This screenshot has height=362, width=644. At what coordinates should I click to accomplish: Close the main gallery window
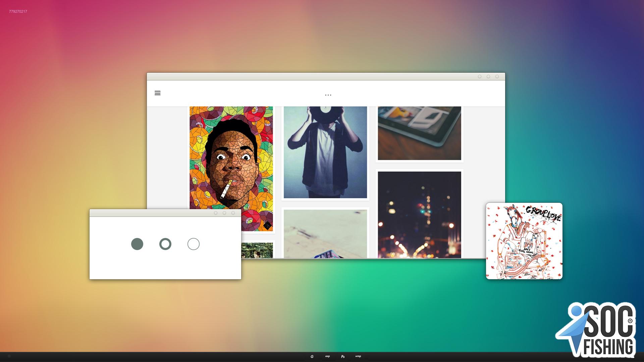(x=497, y=76)
